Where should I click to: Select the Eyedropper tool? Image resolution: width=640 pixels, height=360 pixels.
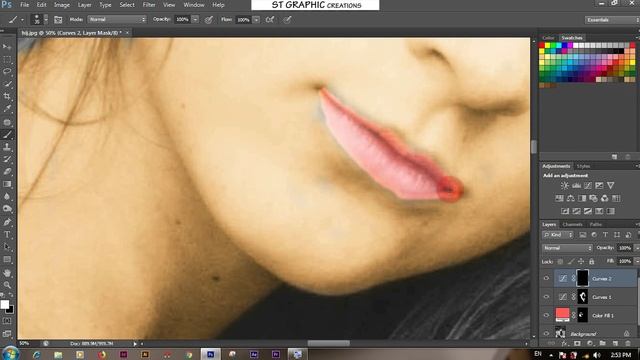7,109
